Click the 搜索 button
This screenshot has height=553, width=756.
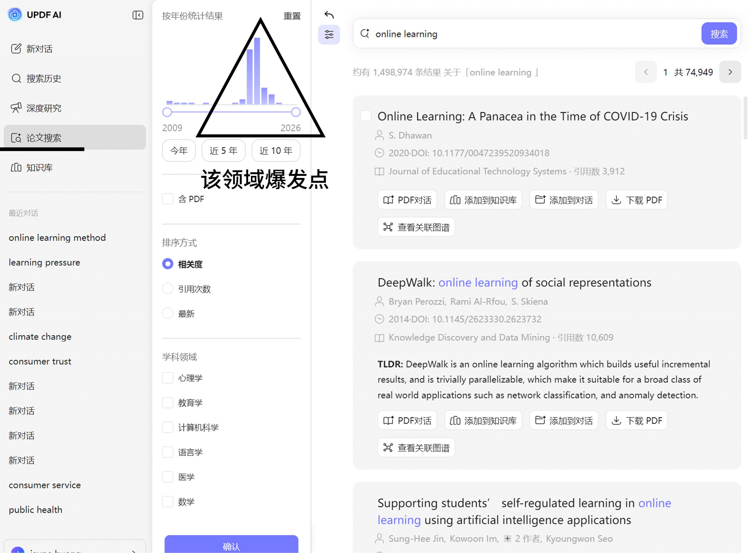pos(719,33)
